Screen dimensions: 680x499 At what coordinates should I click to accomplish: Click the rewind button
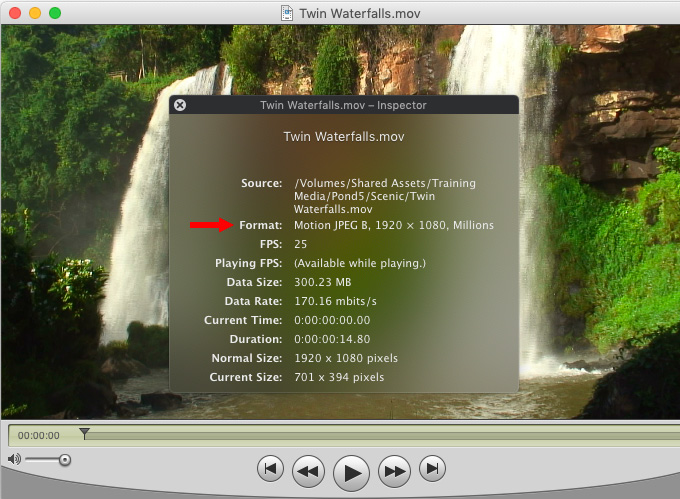coord(308,471)
